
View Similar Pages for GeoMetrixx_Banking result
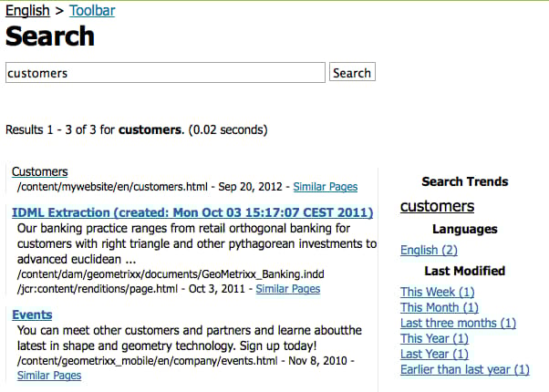tap(288, 289)
